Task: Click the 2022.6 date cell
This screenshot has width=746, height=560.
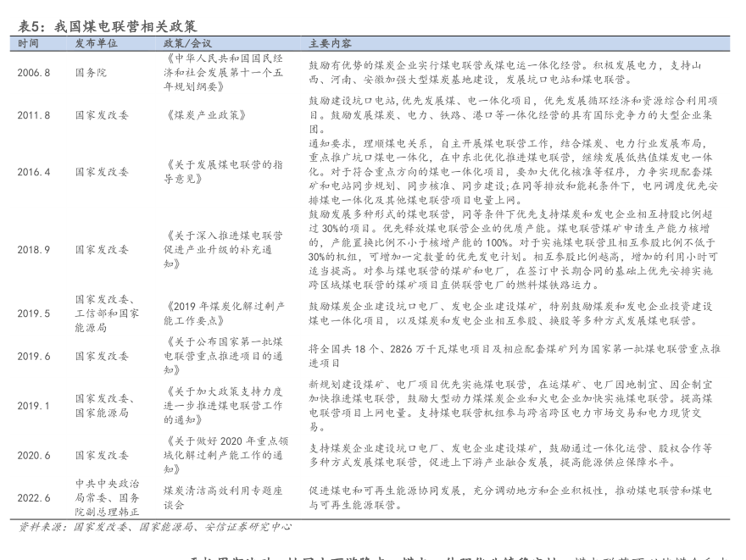Action: [x=34, y=497]
